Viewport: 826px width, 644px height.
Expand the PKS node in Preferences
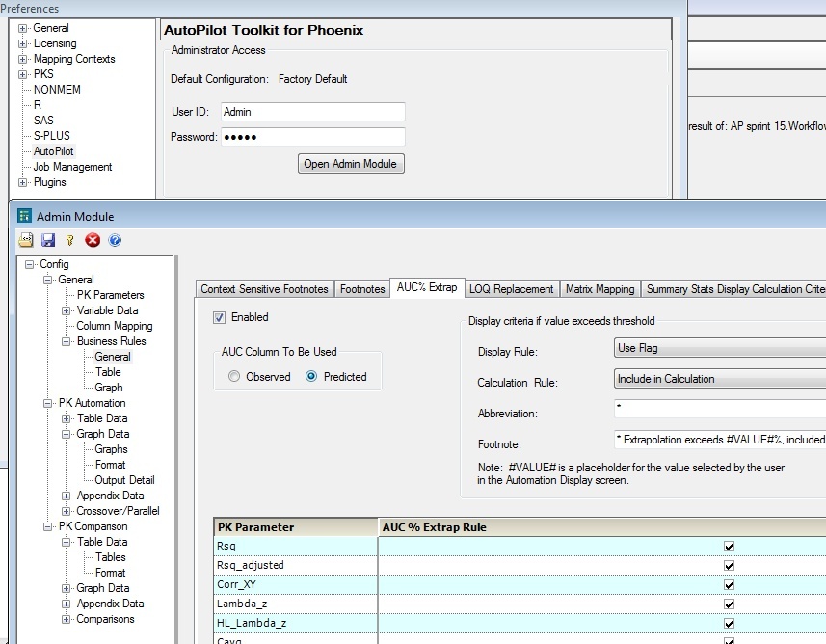point(22,74)
